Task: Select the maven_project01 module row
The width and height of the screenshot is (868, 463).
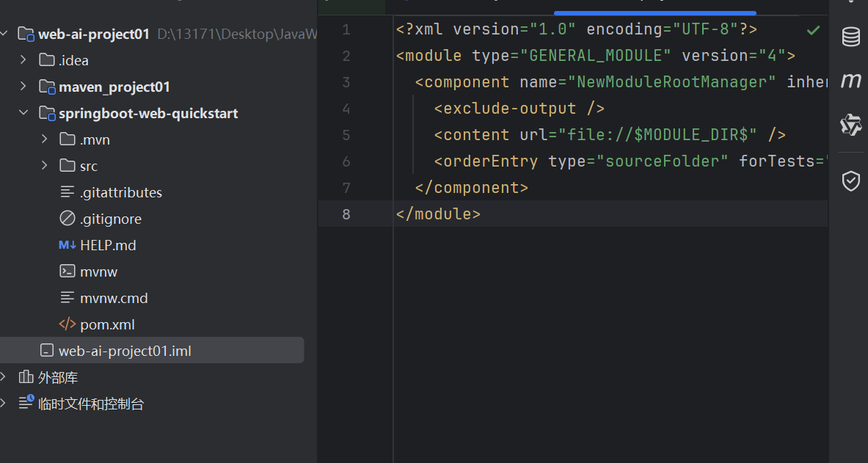Action: point(152,87)
